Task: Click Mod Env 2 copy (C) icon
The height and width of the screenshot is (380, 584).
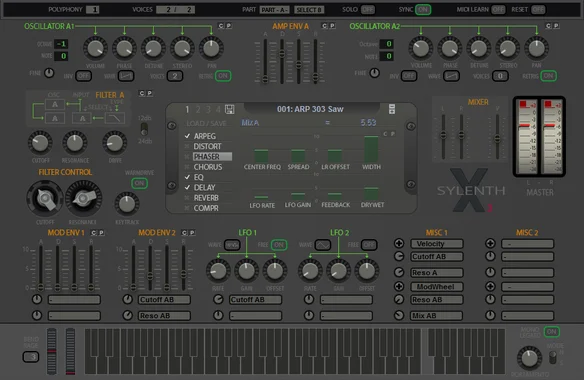Action: pyautogui.click(x=184, y=233)
